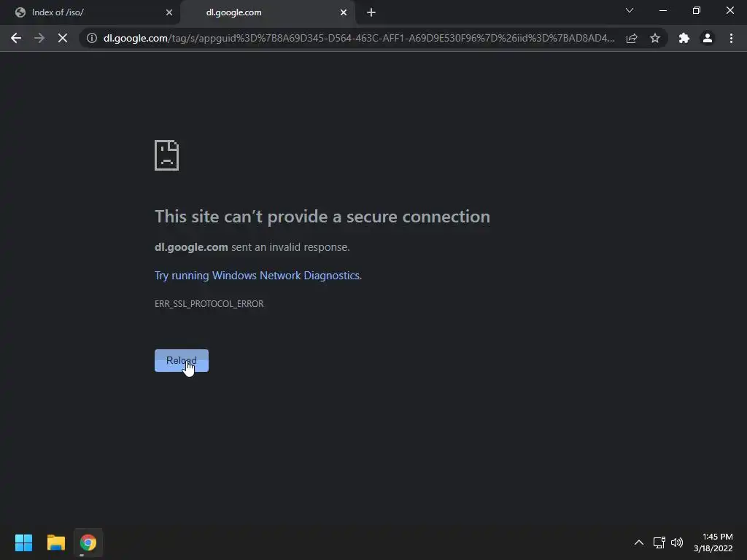Click the Reload button
This screenshot has width=747, height=560.
(182, 360)
